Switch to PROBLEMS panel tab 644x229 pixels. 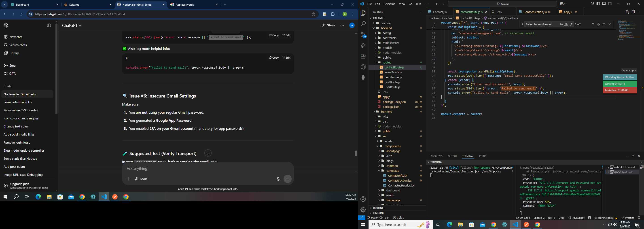(436, 156)
